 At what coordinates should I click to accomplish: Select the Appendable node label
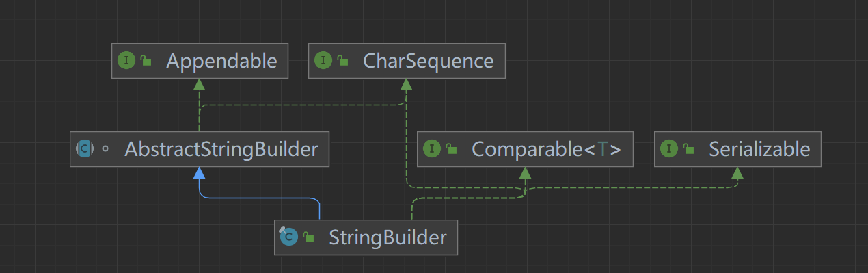tap(221, 60)
